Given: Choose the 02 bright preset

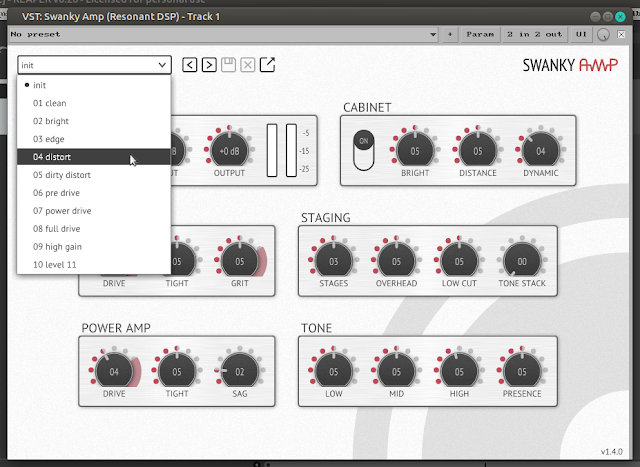Looking at the screenshot, I should [x=94, y=121].
